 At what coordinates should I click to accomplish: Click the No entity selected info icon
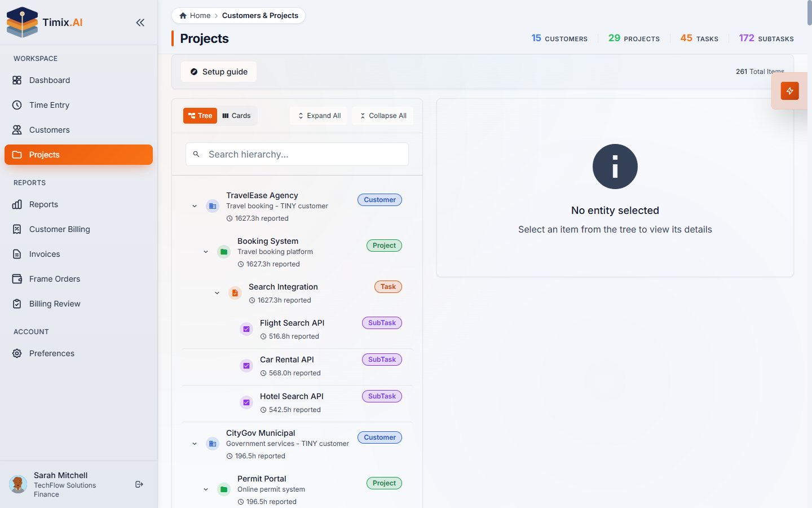click(615, 167)
